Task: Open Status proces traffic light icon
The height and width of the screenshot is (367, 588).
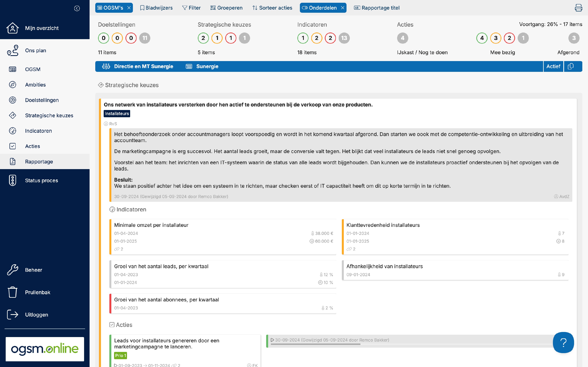Action: point(12,180)
